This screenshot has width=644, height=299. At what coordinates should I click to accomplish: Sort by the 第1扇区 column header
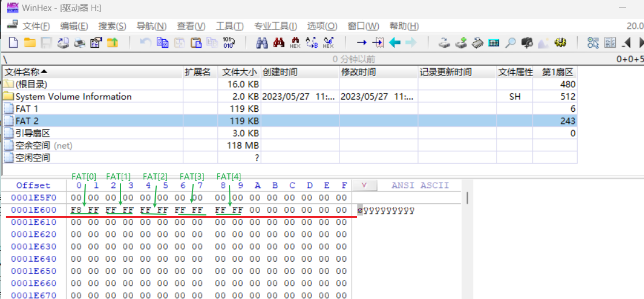click(x=555, y=72)
